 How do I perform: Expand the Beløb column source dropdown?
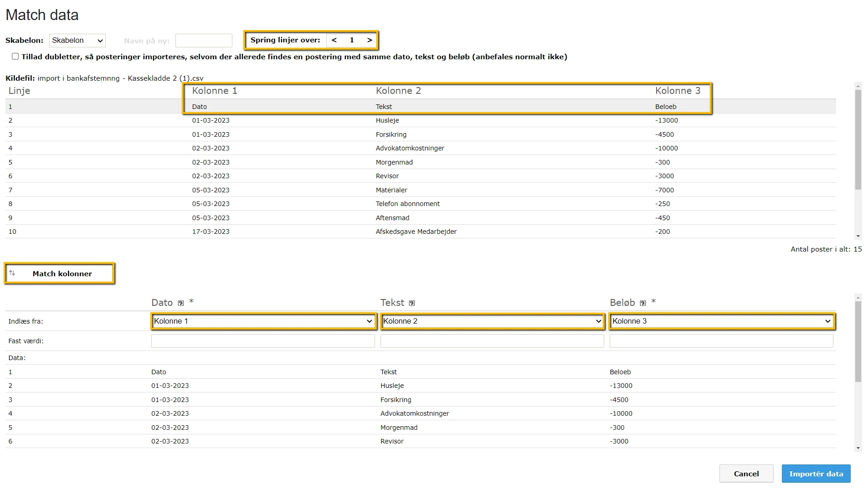(x=722, y=321)
